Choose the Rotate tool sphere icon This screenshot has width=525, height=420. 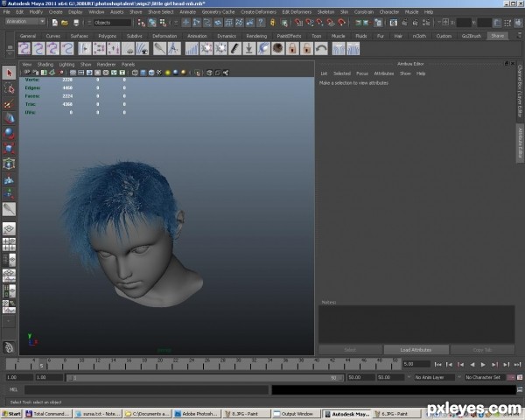[9, 133]
